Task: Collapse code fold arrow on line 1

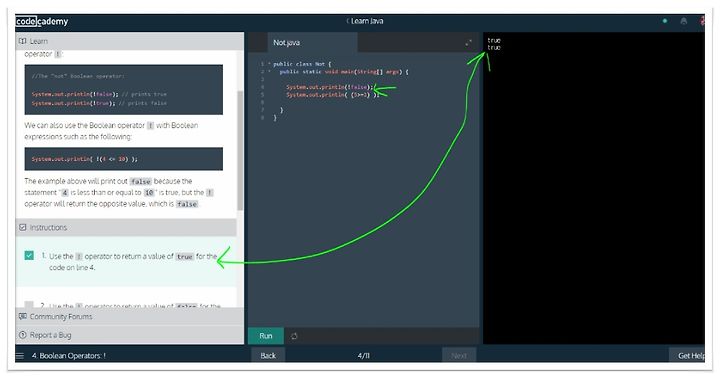Action: (x=269, y=64)
